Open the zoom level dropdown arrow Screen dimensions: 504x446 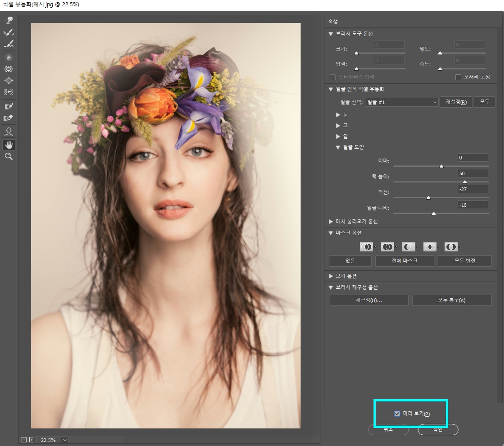click(x=65, y=440)
